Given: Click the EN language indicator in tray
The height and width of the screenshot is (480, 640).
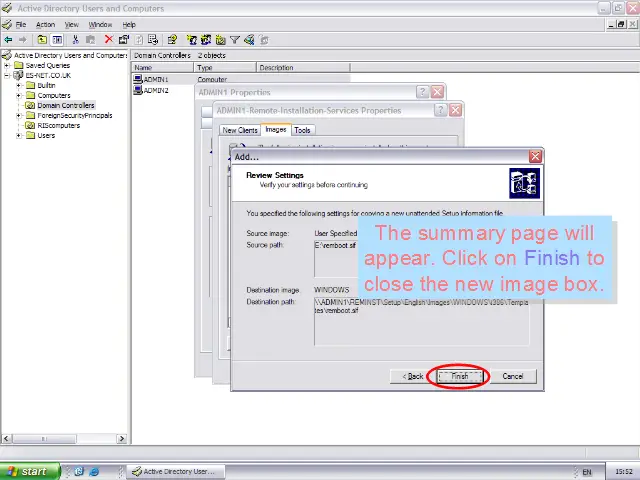Looking at the screenshot, I should tap(587, 472).
